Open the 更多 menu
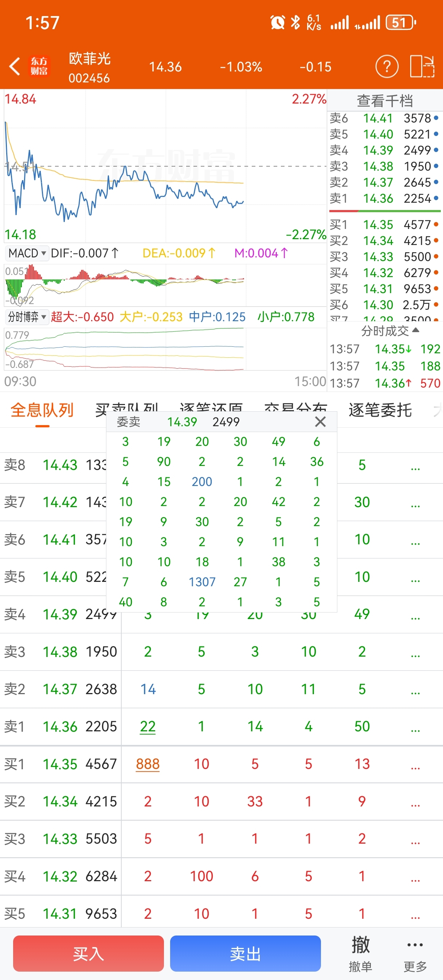The width and height of the screenshot is (443, 980). point(415,953)
